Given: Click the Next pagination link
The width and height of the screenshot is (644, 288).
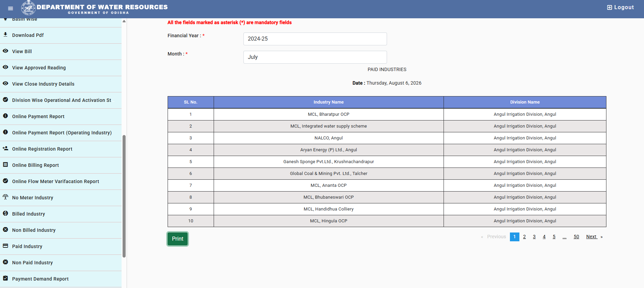Looking at the screenshot, I should [594, 237].
